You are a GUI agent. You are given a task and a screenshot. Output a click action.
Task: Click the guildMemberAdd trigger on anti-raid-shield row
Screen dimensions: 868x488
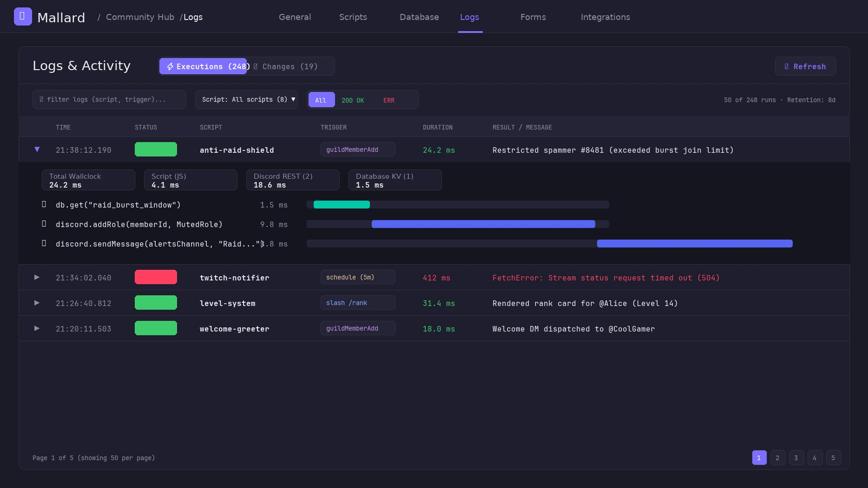coord(358,150)
